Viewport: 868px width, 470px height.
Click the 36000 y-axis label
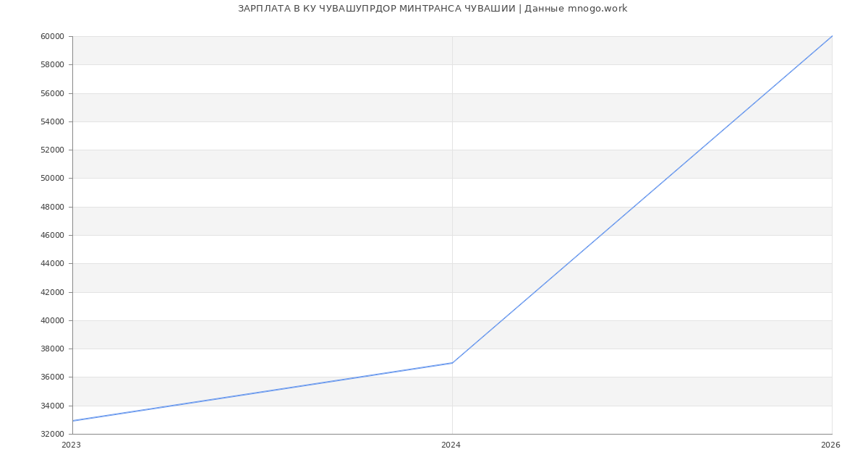[x=52, y=377]
